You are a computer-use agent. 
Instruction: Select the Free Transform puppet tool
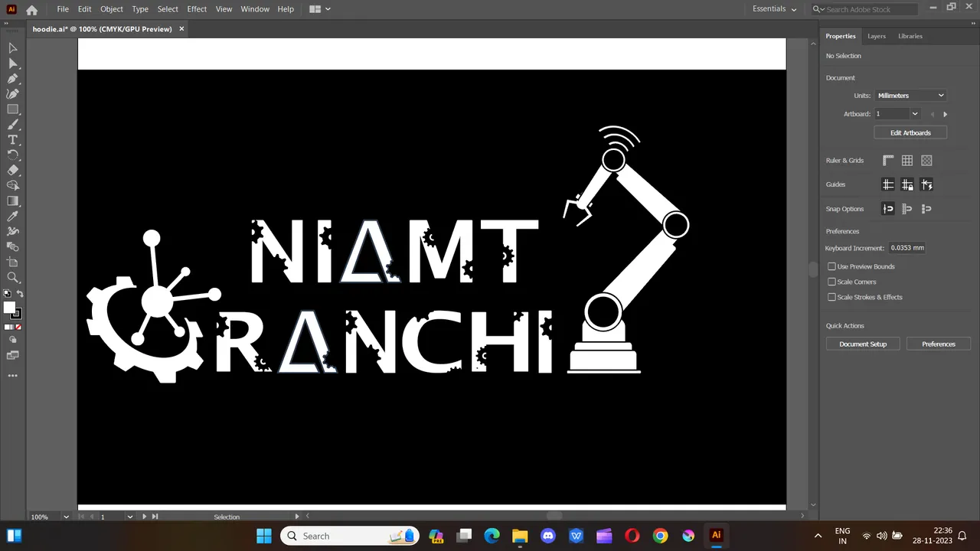13,231
